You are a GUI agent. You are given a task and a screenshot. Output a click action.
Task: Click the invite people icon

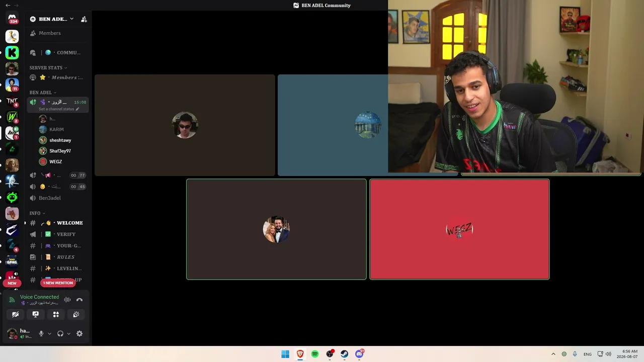coord(84,19)
